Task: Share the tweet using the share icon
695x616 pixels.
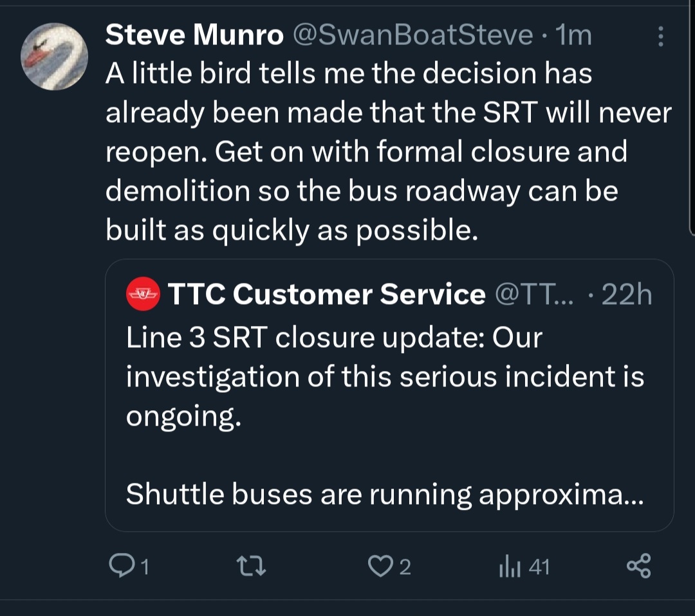Action: pos(638,566)
